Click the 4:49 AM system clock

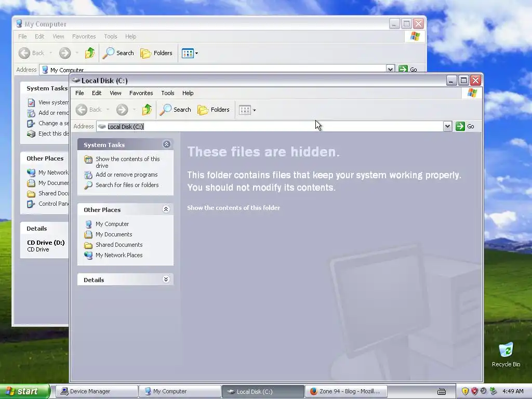click(x=513, y=391)
